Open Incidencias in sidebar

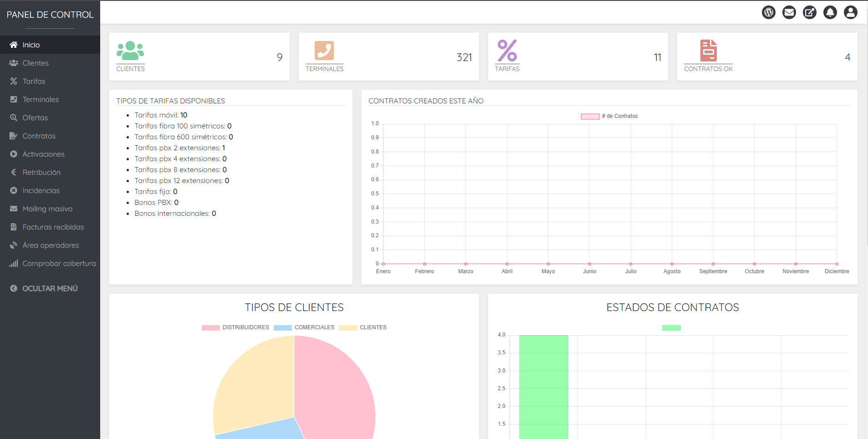(x=50, y=190)
